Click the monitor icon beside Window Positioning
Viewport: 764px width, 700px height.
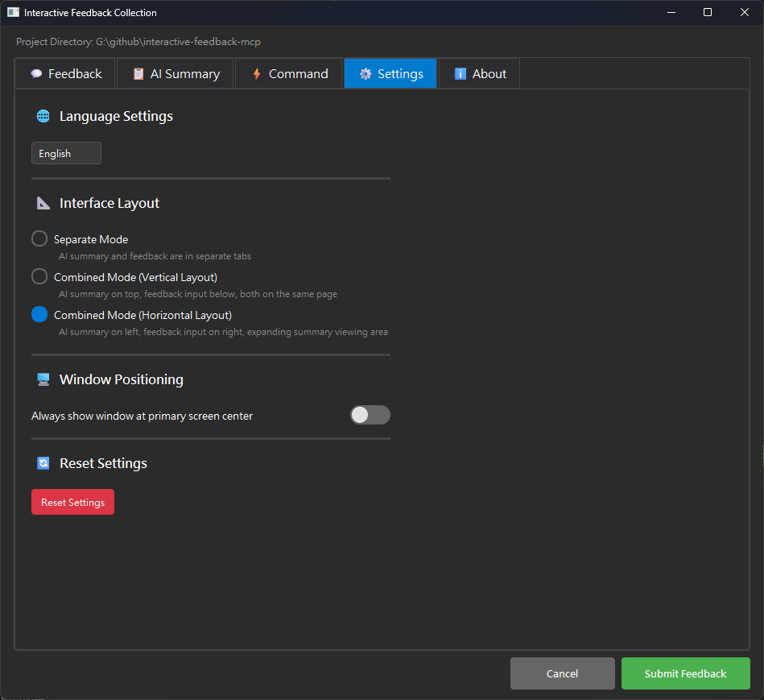coord(43,379)
